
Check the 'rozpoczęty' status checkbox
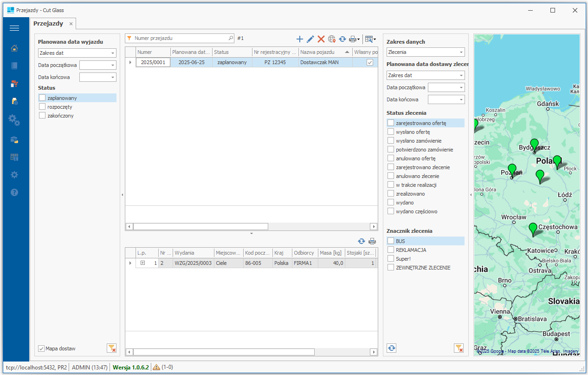tap(42, 107)
